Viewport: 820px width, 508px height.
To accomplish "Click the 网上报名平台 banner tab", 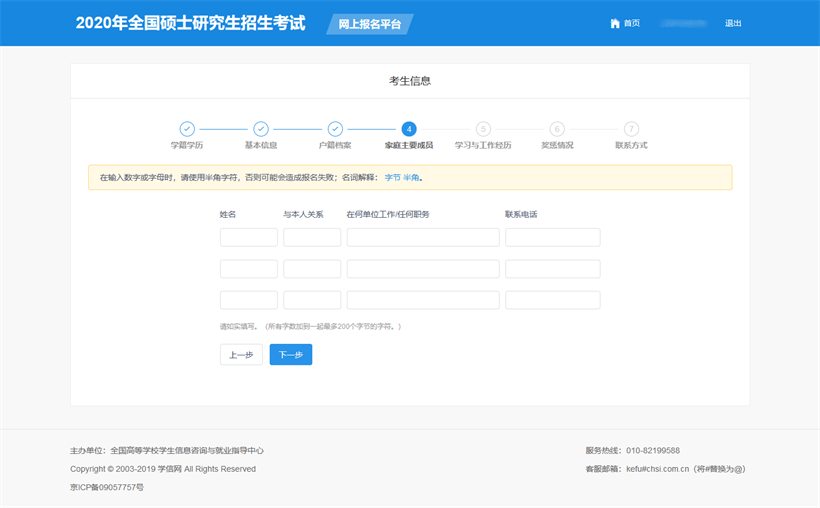I will pos(370,24).
